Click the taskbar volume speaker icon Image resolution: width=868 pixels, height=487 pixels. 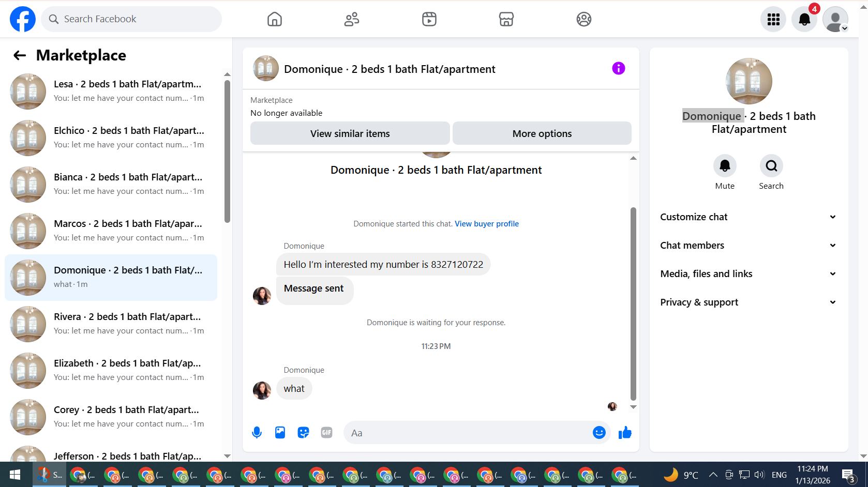point(759,475)
